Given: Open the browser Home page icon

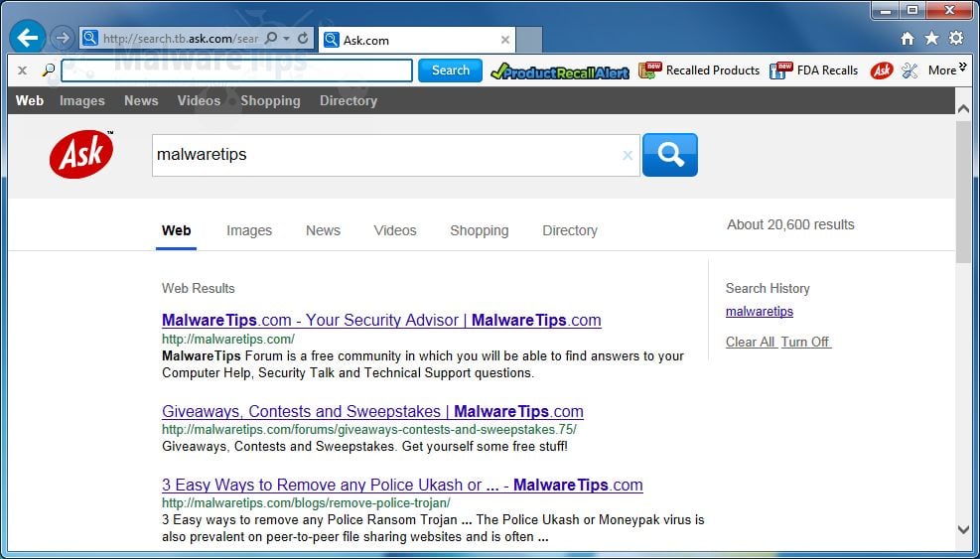Looking at the screenshot, I should [908, 39].
